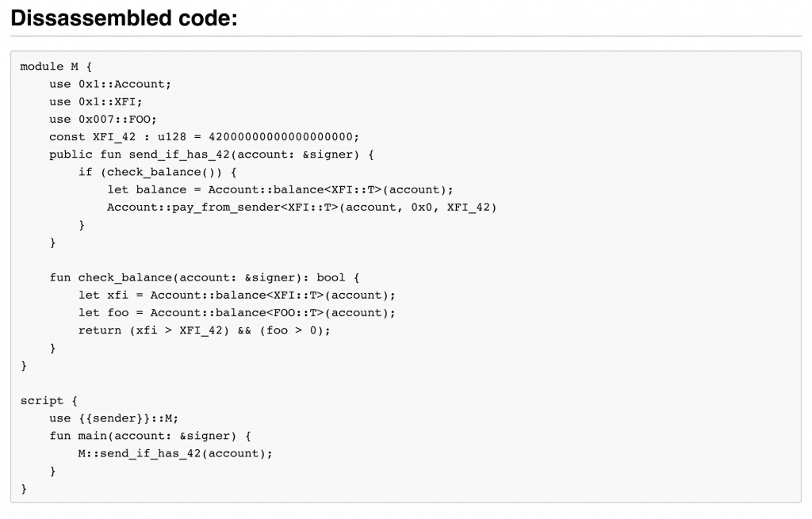Click the "use 0x007::FOO;" import line
The height and width of the screenshot is (519, 812).
pos(103,119)
